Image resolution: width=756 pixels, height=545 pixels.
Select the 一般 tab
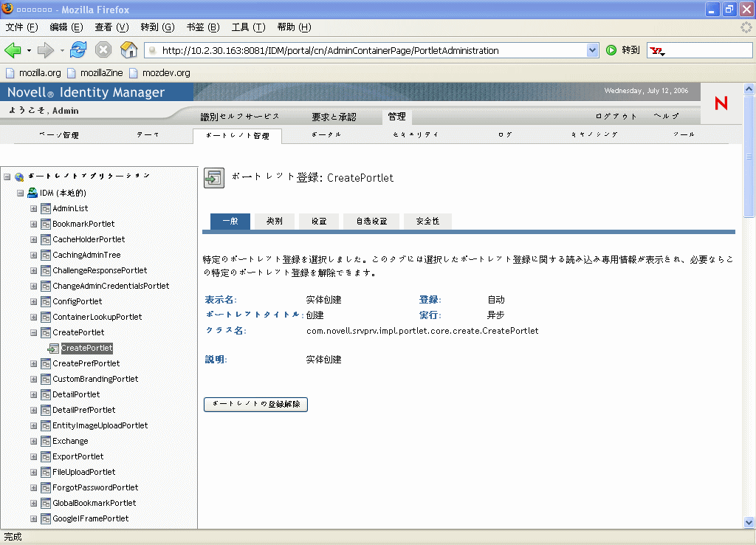pos(230,221)
